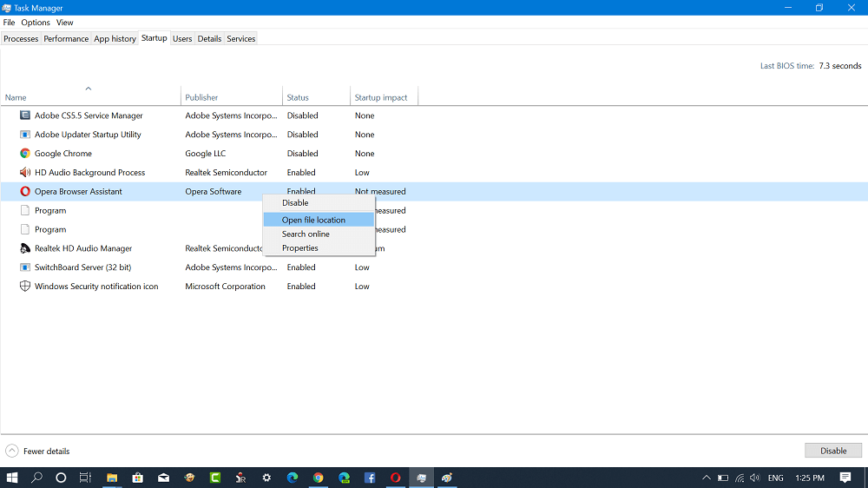Switch to the Services tab
868x488 pixels.
click(x=240, y=38)
